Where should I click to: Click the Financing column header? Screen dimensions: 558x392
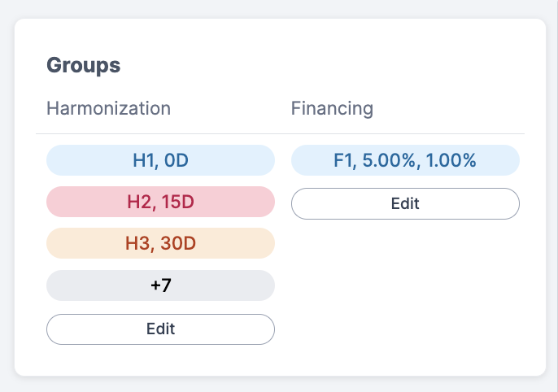pos(332,108)
